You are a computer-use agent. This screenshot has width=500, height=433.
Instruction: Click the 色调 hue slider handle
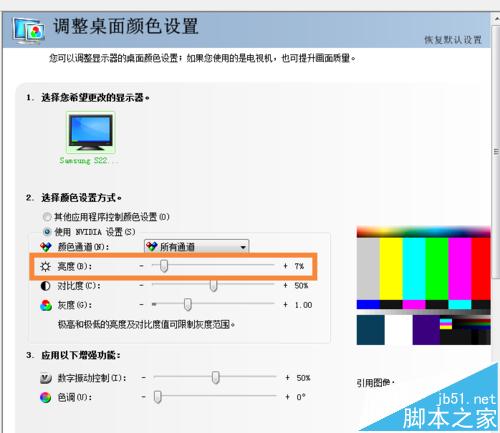pos(158,397)
